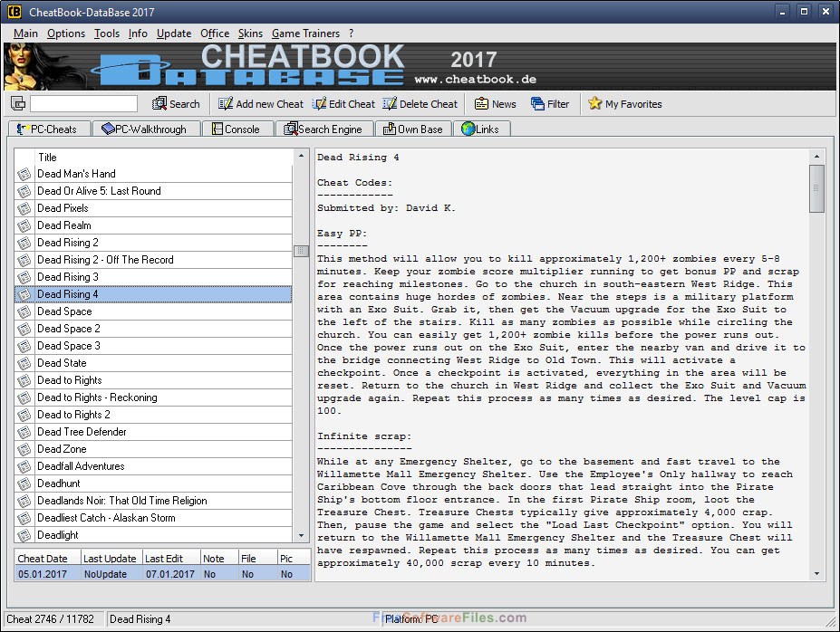Viewport: 840px width, 632px height.
Task: Open My Favorites from the toolbar text
Action: (633, 104)
